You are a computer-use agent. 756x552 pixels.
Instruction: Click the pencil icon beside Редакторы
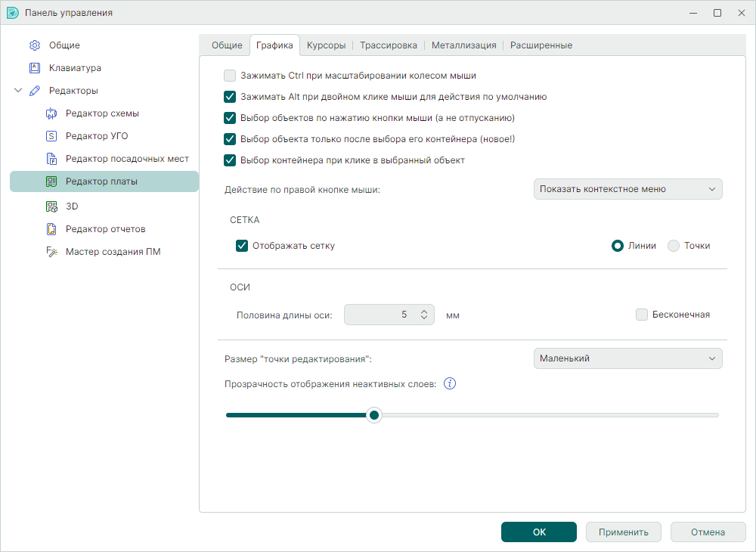35,91
